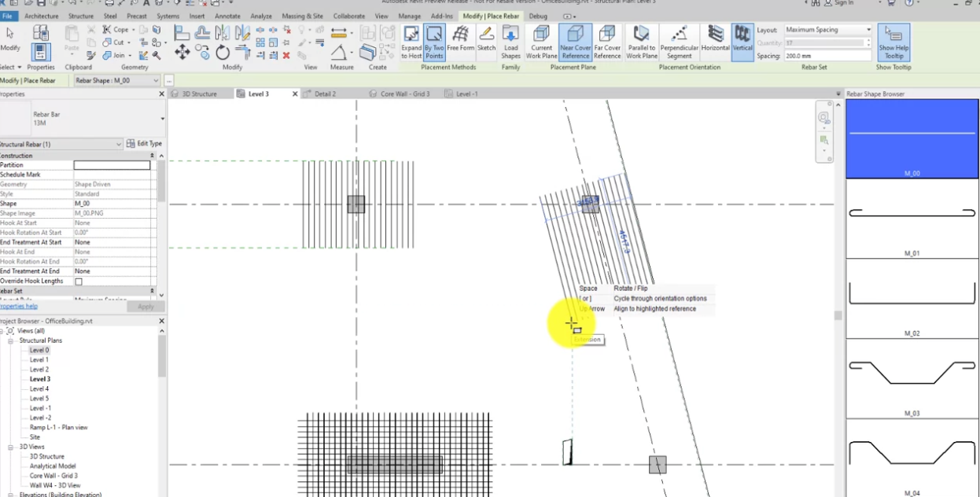
Task: Toggle Show Help Tooltip button
Action: click(893, 42)
